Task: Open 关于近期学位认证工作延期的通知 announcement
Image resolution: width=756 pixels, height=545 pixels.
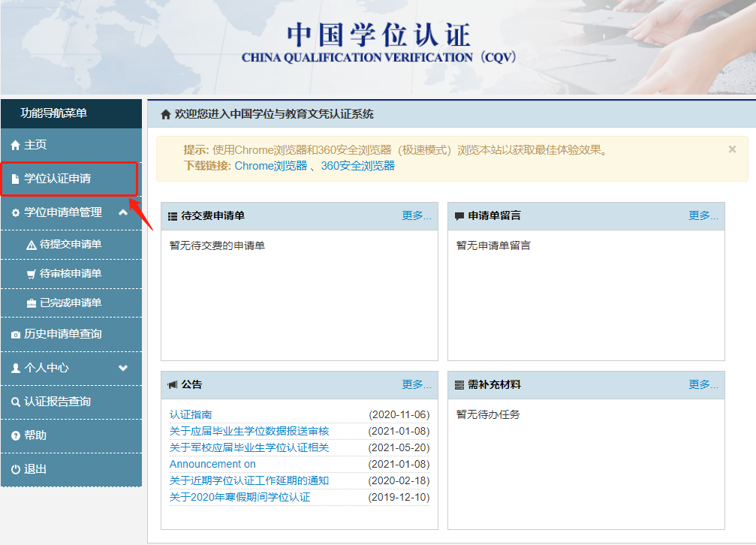Action: click(249, 481)
